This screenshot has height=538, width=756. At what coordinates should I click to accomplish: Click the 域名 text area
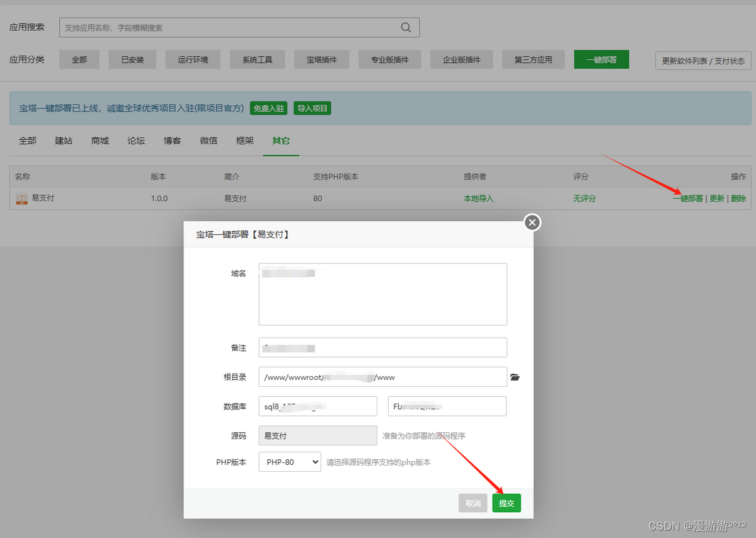pos(383,294)
